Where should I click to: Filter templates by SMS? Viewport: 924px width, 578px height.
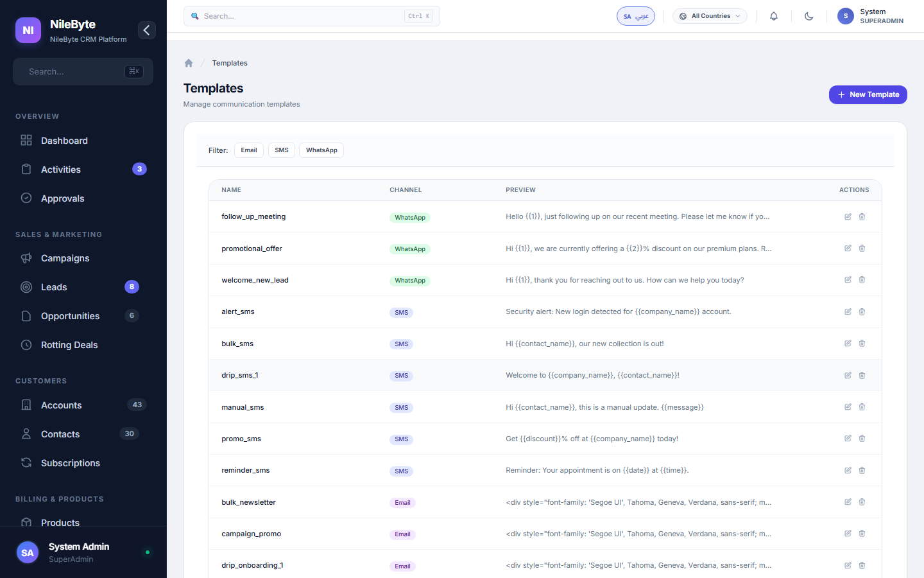(282, 150)
